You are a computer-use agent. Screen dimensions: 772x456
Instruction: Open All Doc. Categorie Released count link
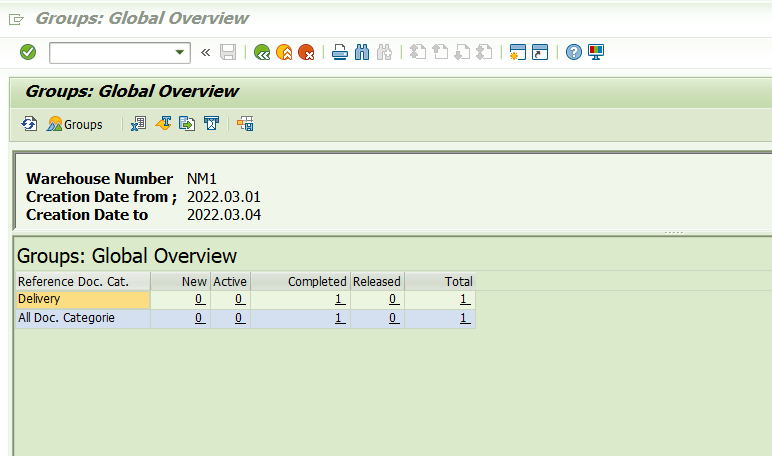[x=393, y=318]
